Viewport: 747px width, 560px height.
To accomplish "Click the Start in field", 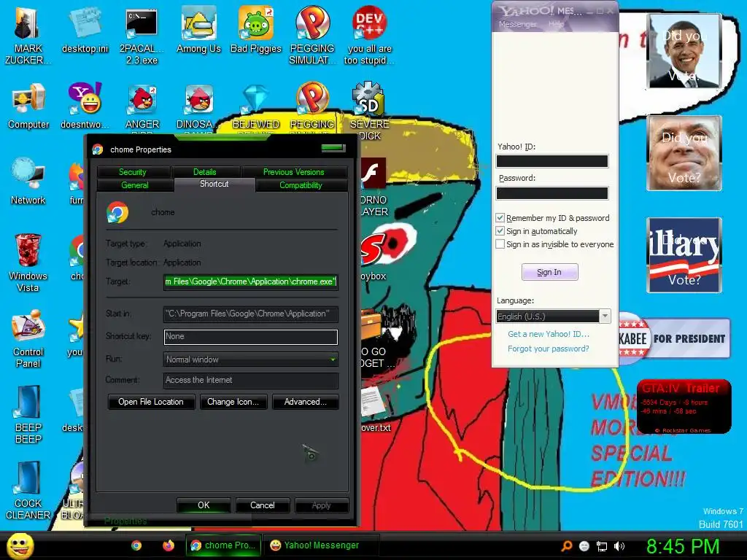I will (251, 314).
